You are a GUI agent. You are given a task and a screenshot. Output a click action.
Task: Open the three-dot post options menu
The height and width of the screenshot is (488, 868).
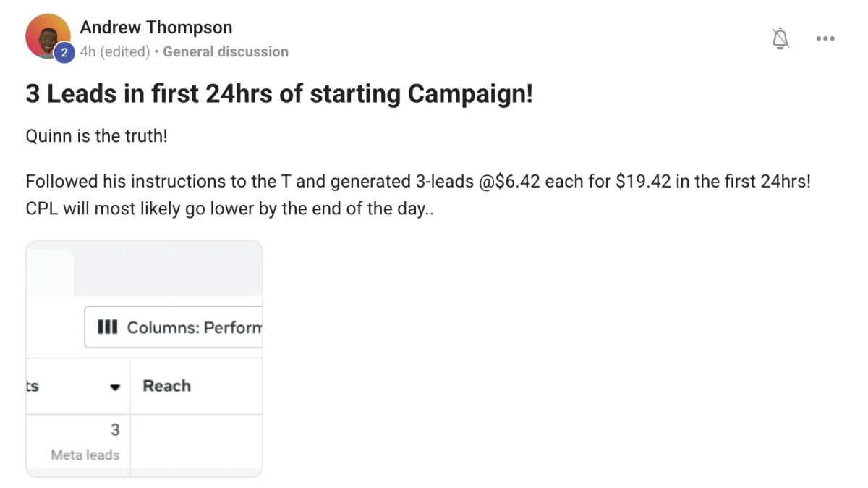tap(825, 38)
